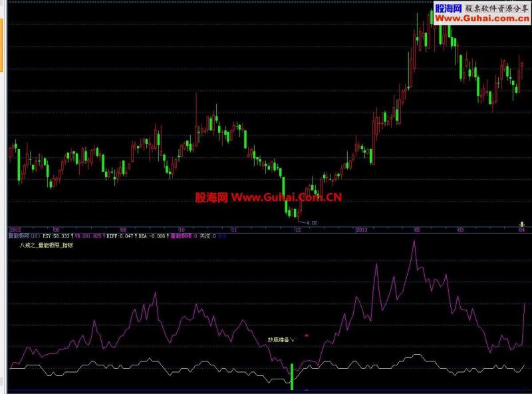Select the 2012 label on the time axis
The image size is (532, 394).
coord(15,230)
